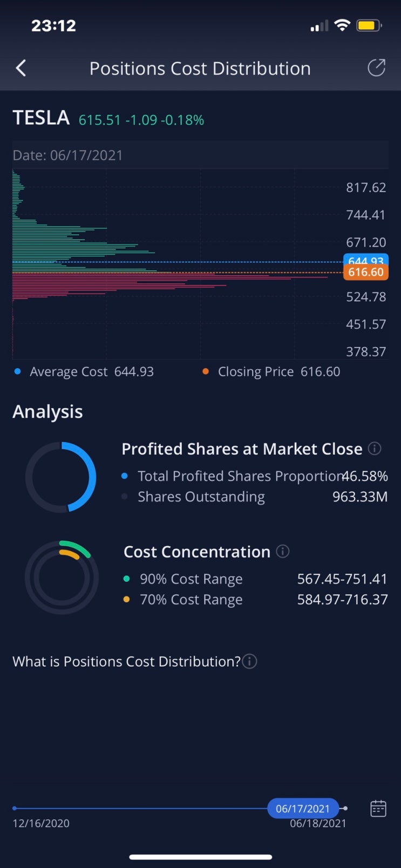This screenshot has width=401, height=868.
Task: Tap the yellow 70% Cost Range dot
Action: pos(126,599)
